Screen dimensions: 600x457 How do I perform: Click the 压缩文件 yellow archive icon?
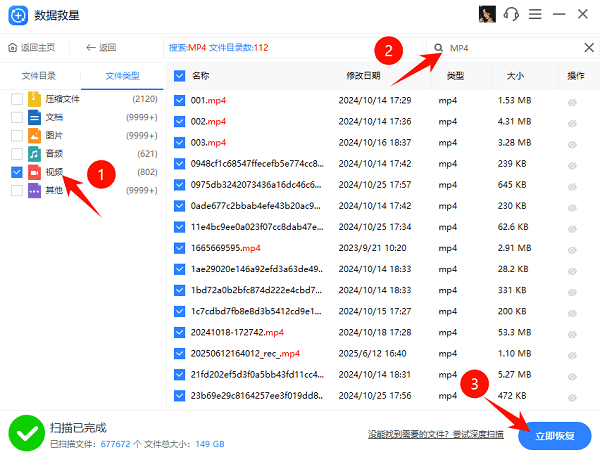tap(34, 99)
